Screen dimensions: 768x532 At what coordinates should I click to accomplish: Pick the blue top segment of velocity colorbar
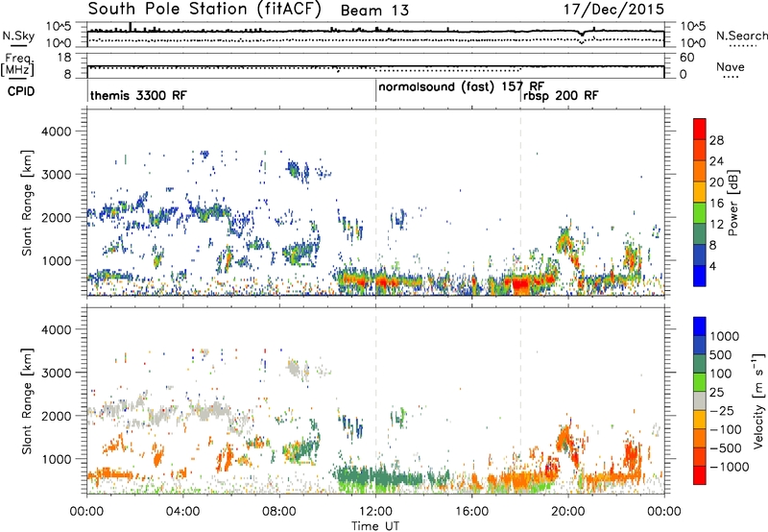click(x=700, y=326)
